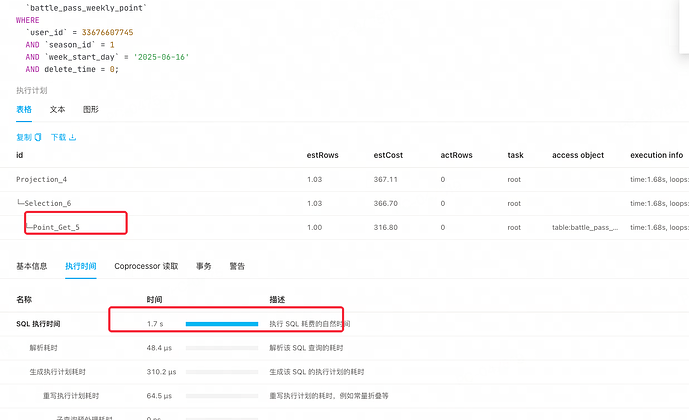Image resolution: width=689 pixels, height=420 pixels.
Task: Open the Coprocessor 读取 tab
Action: (x=146, y=266)
